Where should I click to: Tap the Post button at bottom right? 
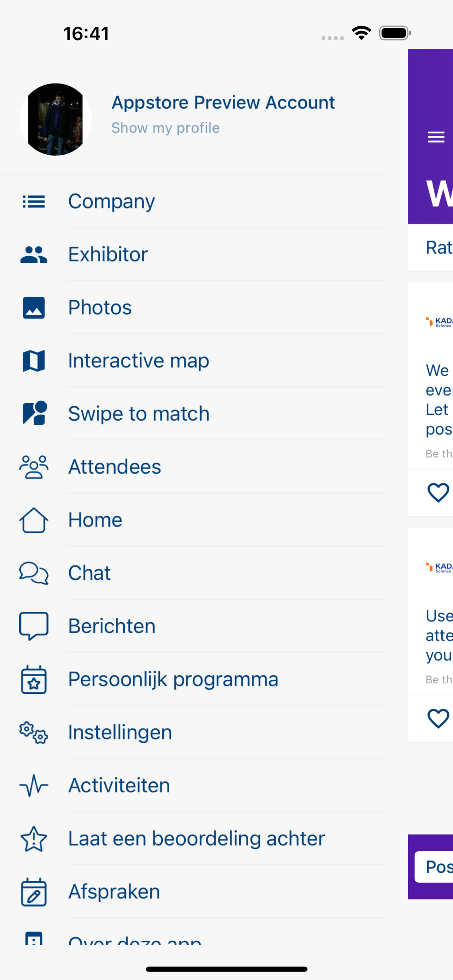click(434, 867)
